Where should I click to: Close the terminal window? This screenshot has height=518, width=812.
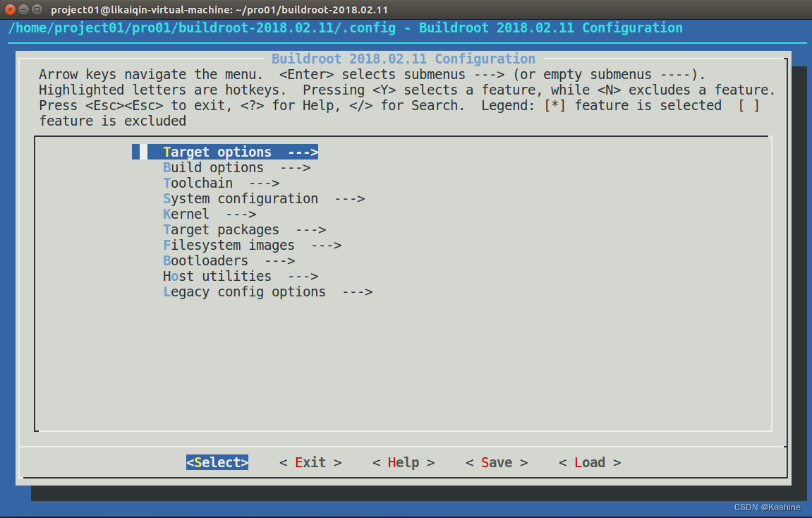coord(10,10)
